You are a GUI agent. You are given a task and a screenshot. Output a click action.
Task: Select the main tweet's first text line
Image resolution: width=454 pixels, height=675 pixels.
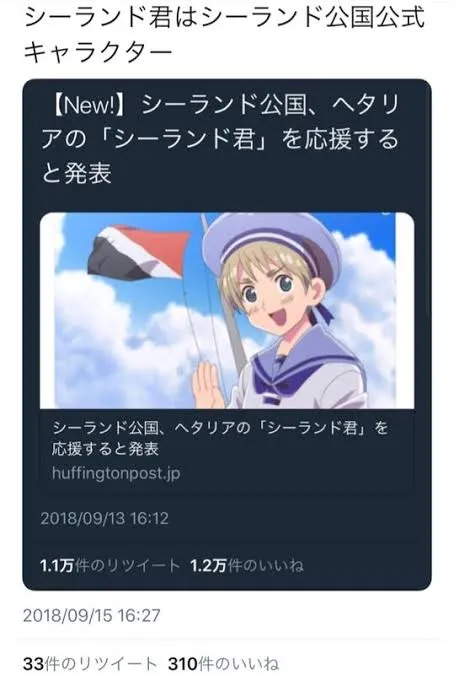[x=225, y=18]
